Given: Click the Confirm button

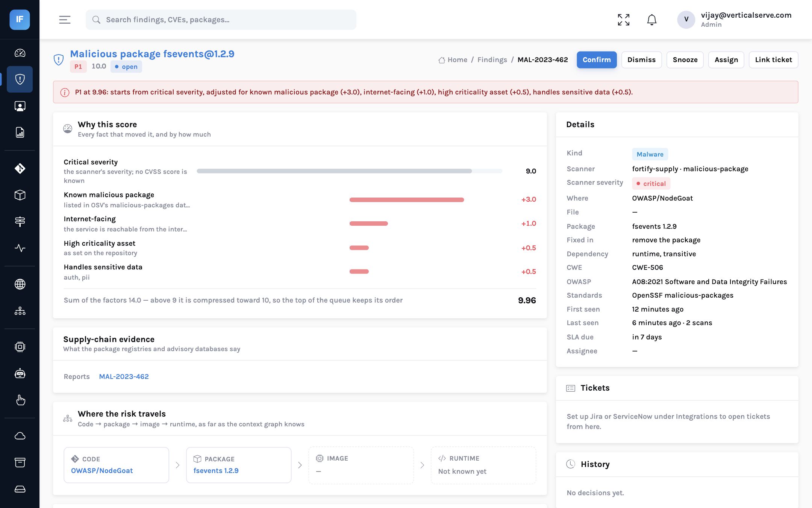Looking at the screenshot, I should click(597, 60).
